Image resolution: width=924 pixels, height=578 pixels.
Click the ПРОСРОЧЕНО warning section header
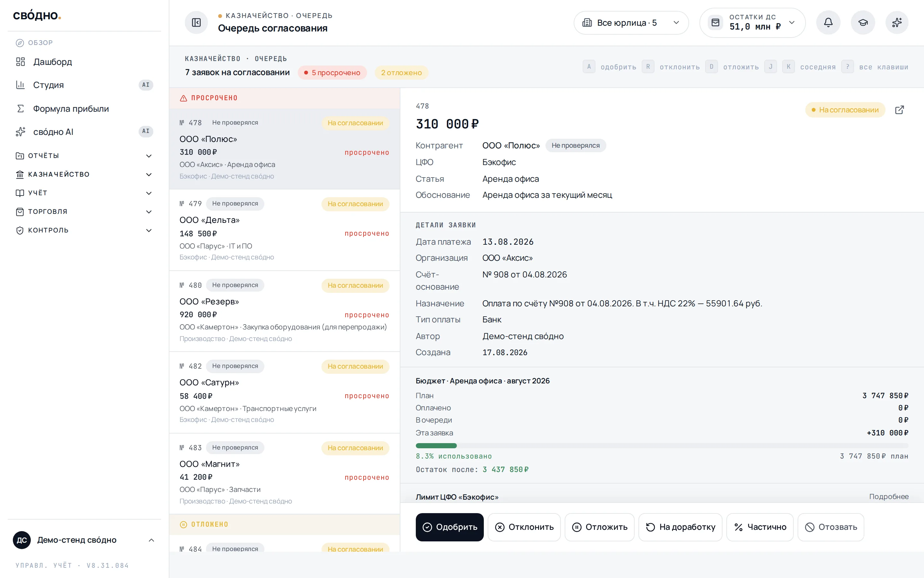[285, 98]
